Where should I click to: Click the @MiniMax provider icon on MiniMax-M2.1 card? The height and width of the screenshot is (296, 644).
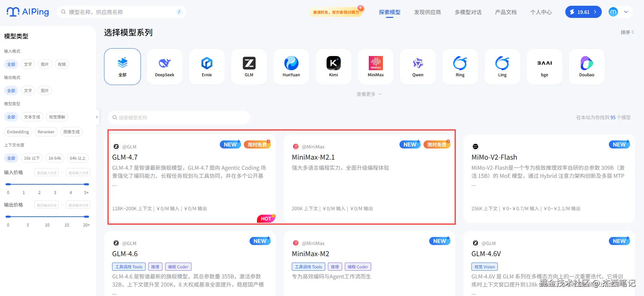click(x=296, y=146)
